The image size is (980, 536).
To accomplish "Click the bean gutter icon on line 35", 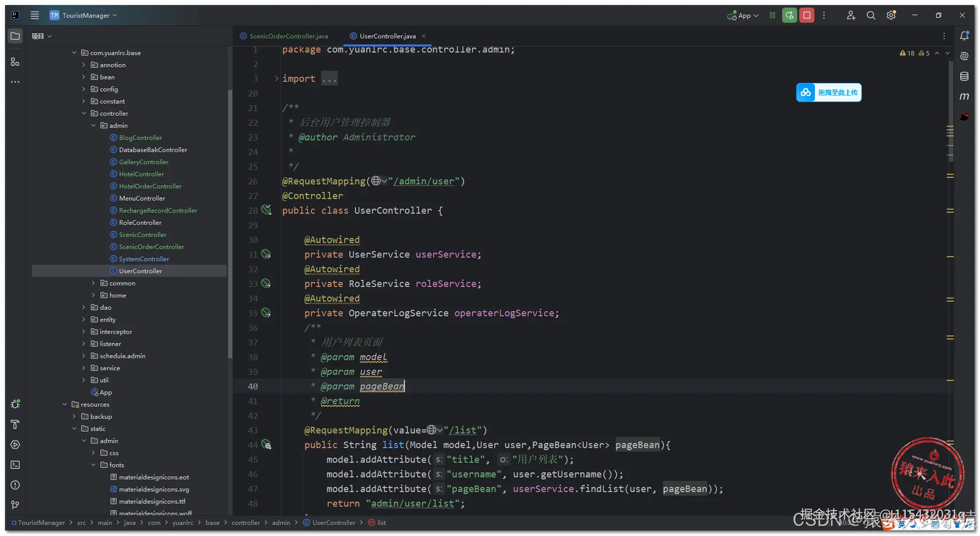I will [x=266, y=313].
